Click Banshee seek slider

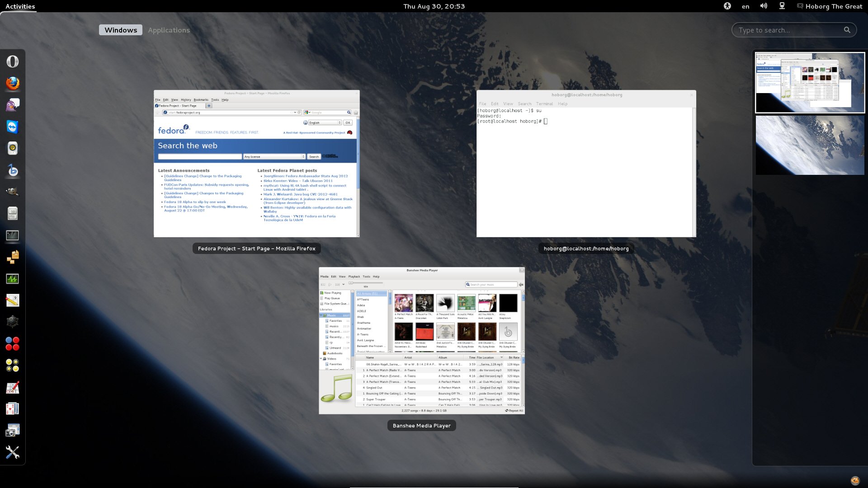366,283
